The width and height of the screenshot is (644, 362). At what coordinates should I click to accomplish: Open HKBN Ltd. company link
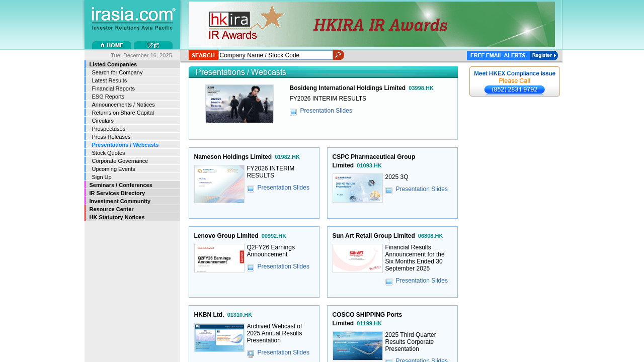(209, 315)
